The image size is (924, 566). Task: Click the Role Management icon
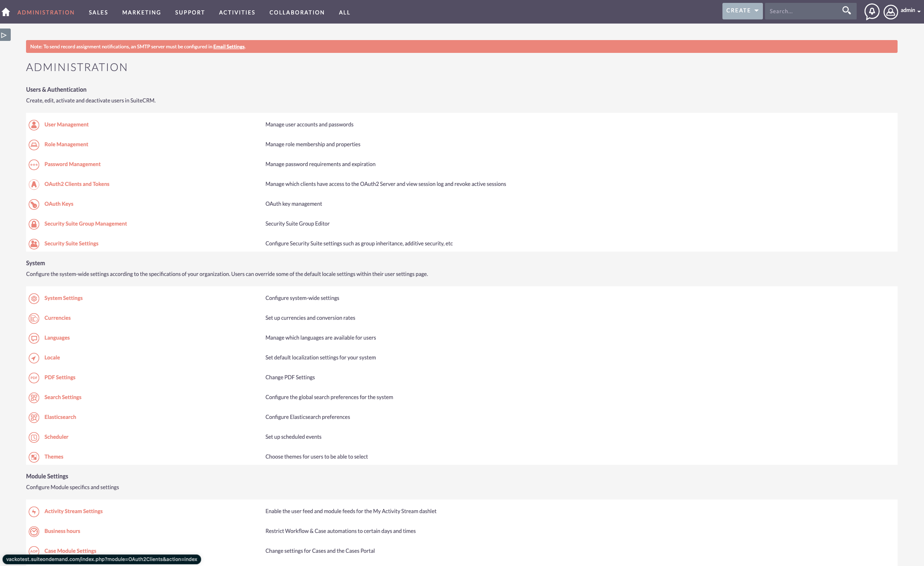[34, 145]
